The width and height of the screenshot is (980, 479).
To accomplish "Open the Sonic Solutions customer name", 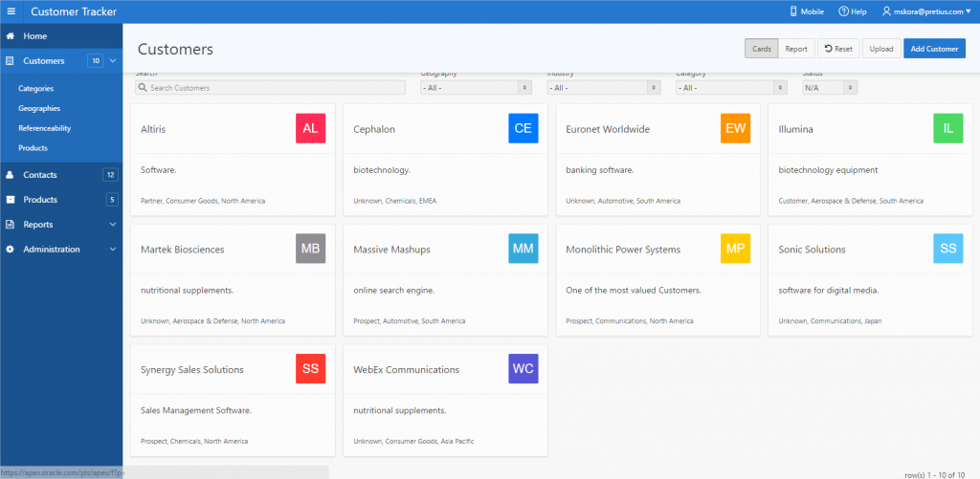I will 812,250.
